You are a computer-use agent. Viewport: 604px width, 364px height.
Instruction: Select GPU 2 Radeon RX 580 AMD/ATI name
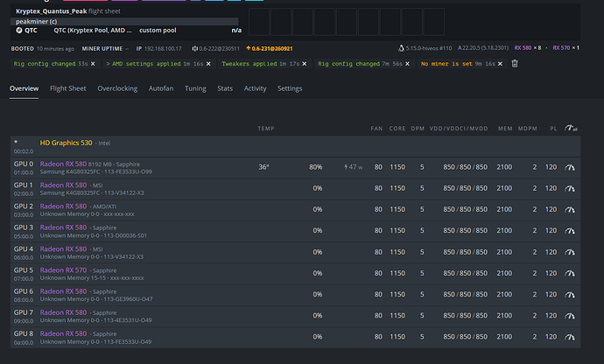coord(63,206)
